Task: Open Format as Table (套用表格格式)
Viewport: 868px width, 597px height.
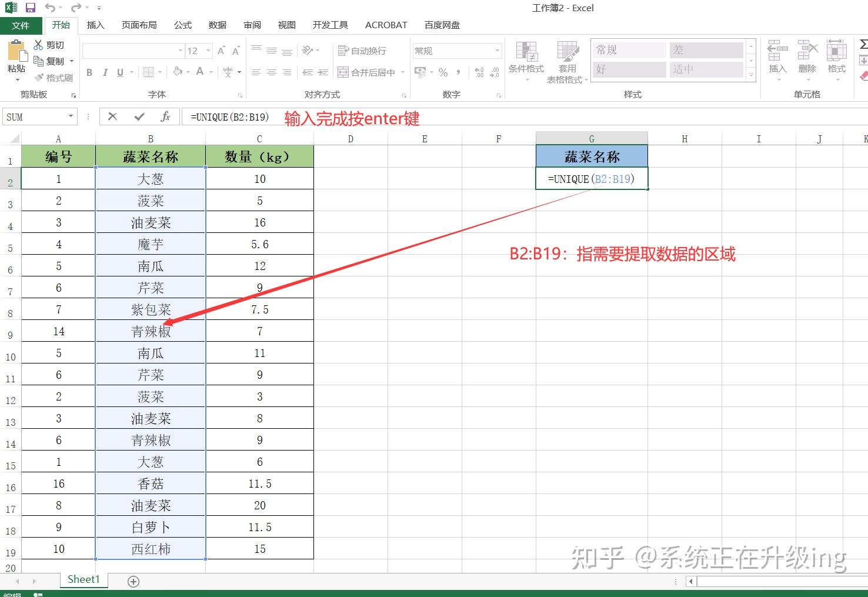Action: [567, 62]
